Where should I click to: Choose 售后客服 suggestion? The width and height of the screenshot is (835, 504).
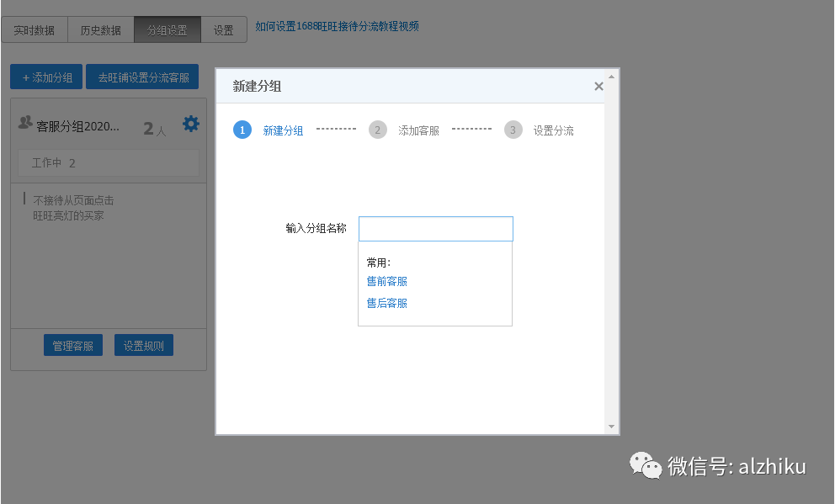pyautogui.click(x=387, y=303)
